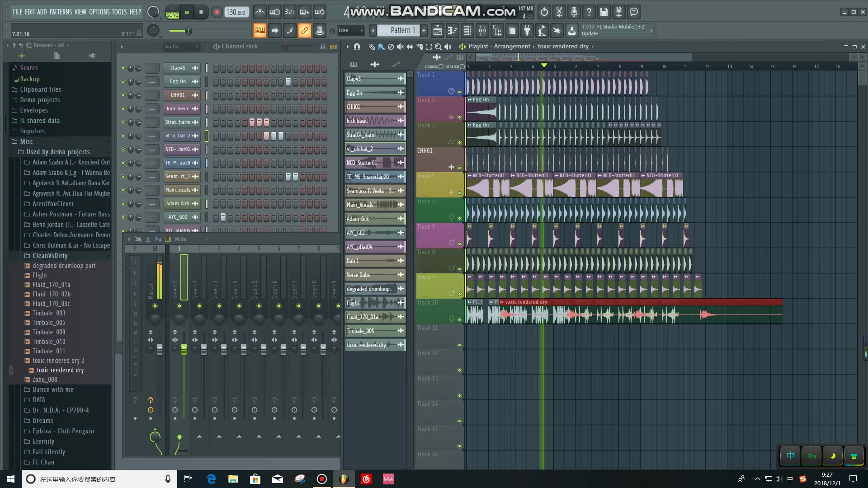Click the red record button
Viewport: 868px width, 488px height.
click(217, 12)
